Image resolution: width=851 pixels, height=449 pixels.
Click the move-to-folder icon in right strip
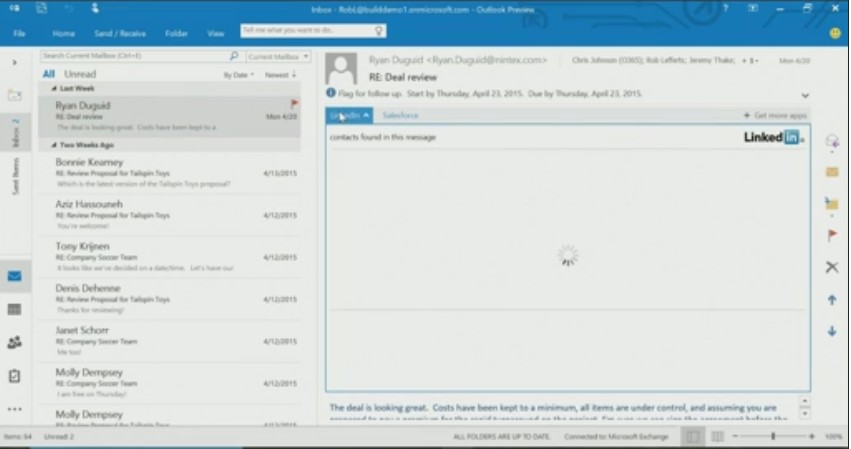(x=832, y=204)
